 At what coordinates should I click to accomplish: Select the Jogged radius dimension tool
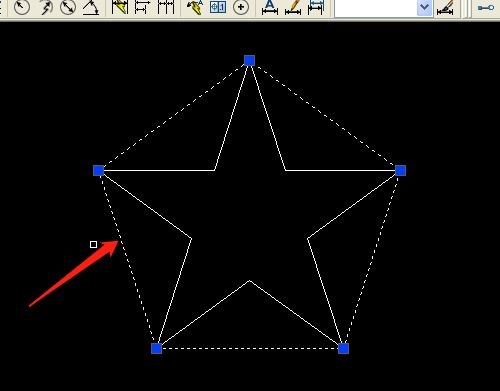tap(46, 7)
